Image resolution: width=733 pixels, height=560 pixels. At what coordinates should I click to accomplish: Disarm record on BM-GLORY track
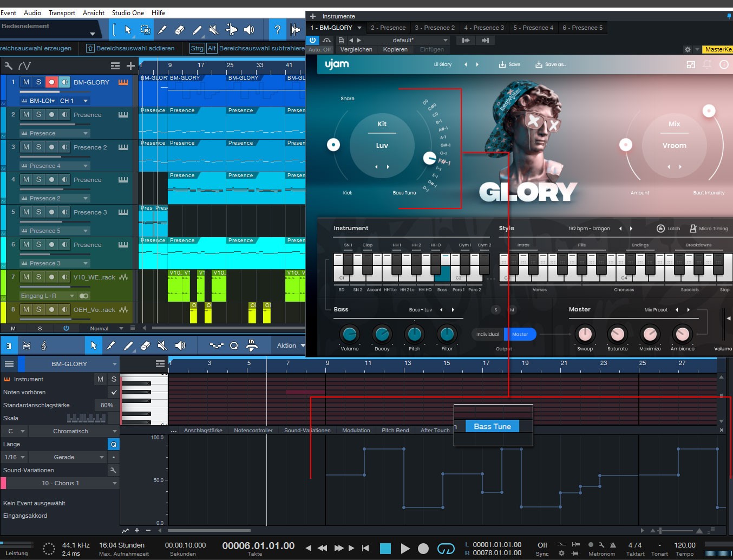click(51, 82)
